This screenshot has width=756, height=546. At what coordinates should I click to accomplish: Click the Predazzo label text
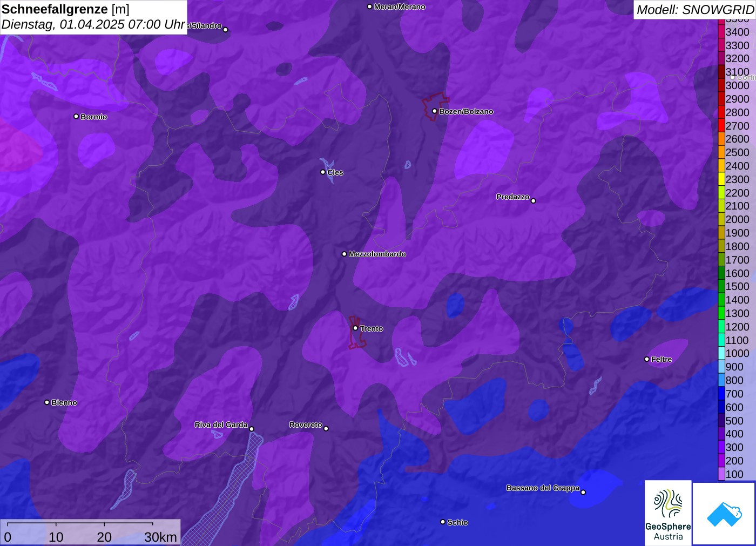coord(513,197)
